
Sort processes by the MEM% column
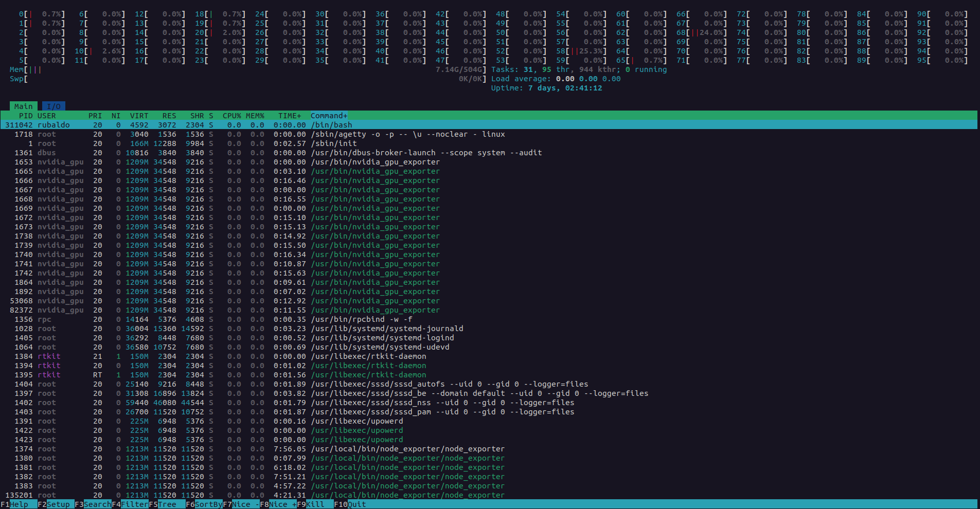pos(255,115)
